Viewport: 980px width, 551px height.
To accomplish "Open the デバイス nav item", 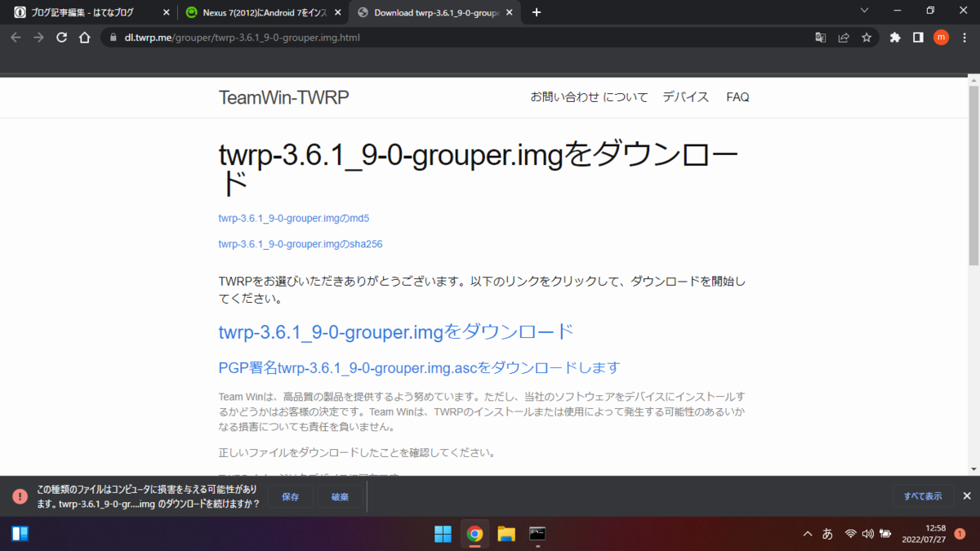I will point(686,97).
